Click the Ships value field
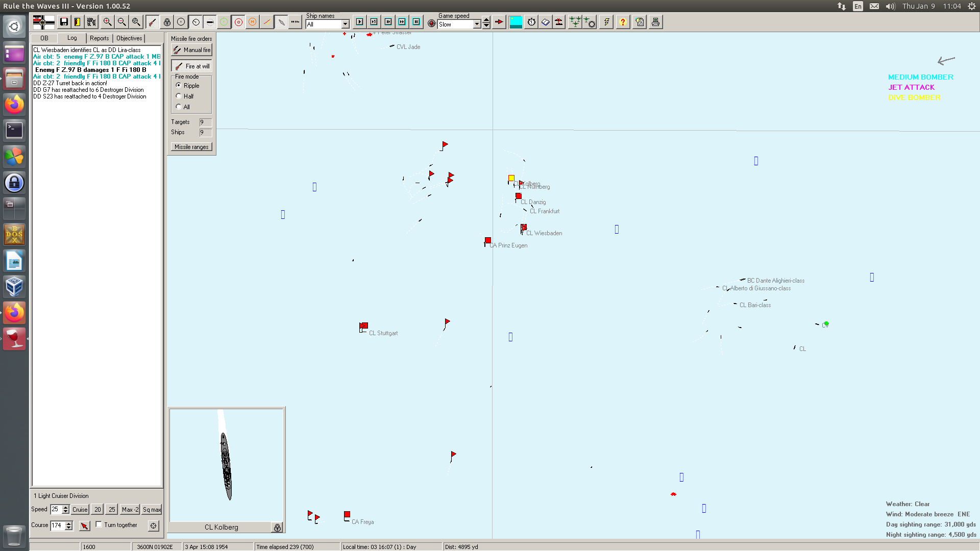 coord(205,133)
